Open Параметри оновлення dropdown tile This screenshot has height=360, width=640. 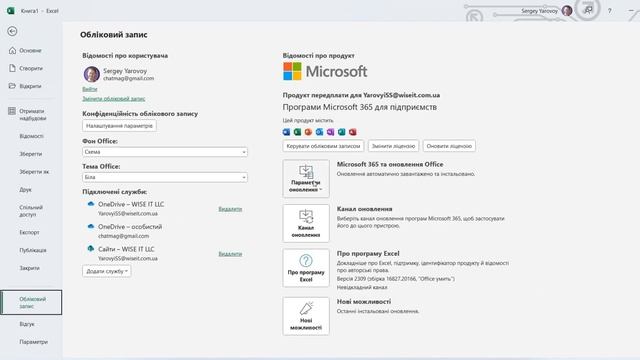pos(306,178)
